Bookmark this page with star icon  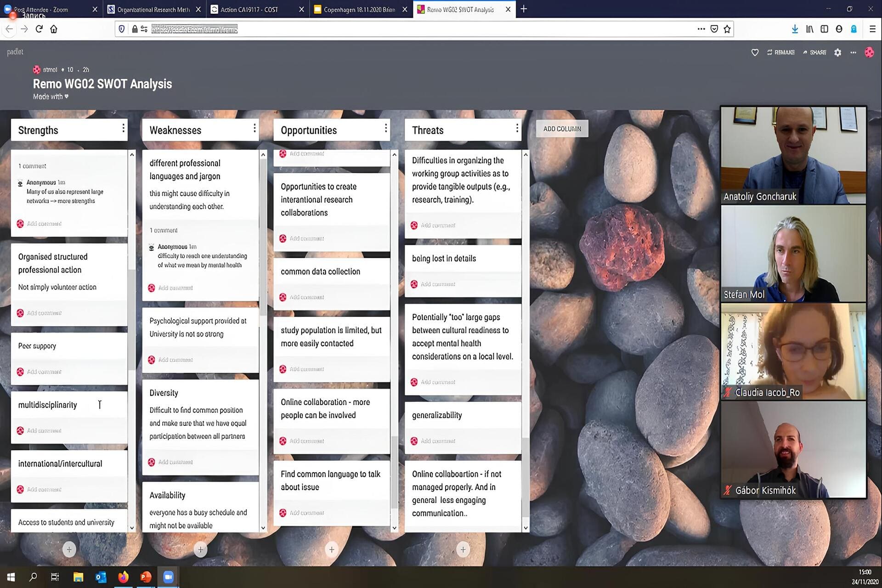click(x=727, y=29)
